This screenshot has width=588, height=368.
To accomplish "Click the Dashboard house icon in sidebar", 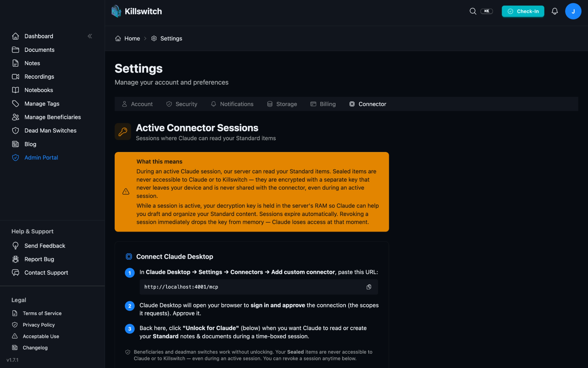I will pyautogui.click(x=15, y=36).
